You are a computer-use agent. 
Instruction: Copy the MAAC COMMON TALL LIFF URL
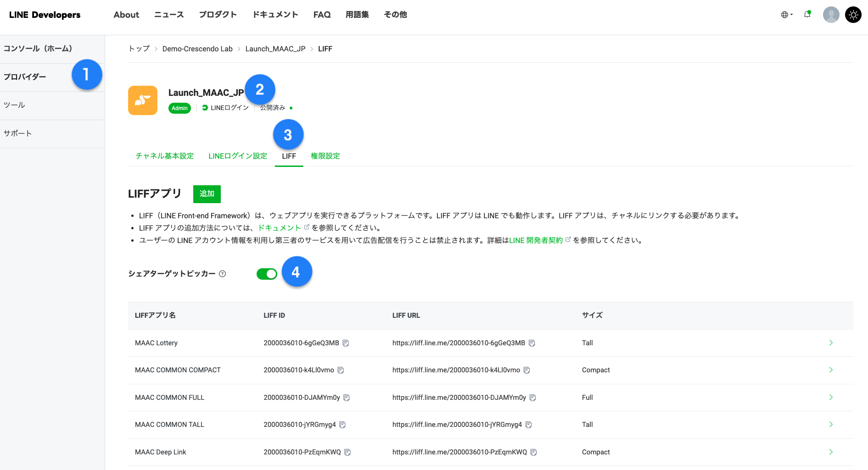(x=529, y=425)
